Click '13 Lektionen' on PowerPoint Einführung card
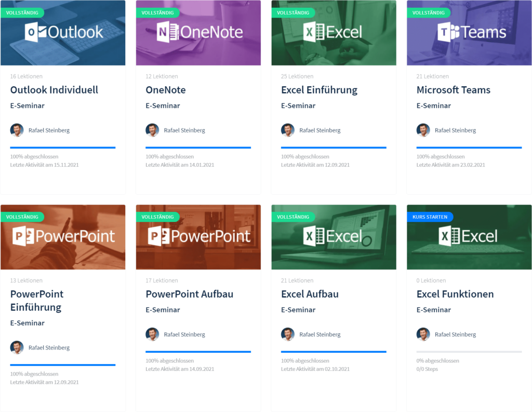 pyautogui.click(x=26, y=281)
